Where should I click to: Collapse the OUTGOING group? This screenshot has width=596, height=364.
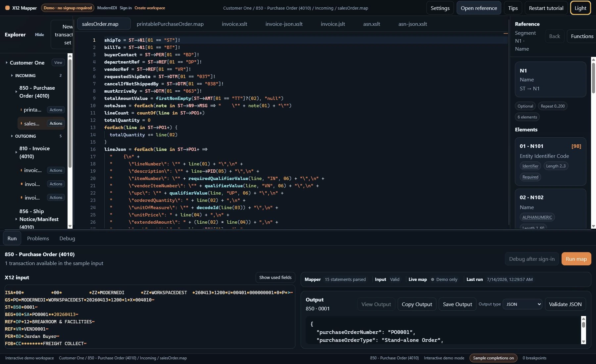[12, 136]
